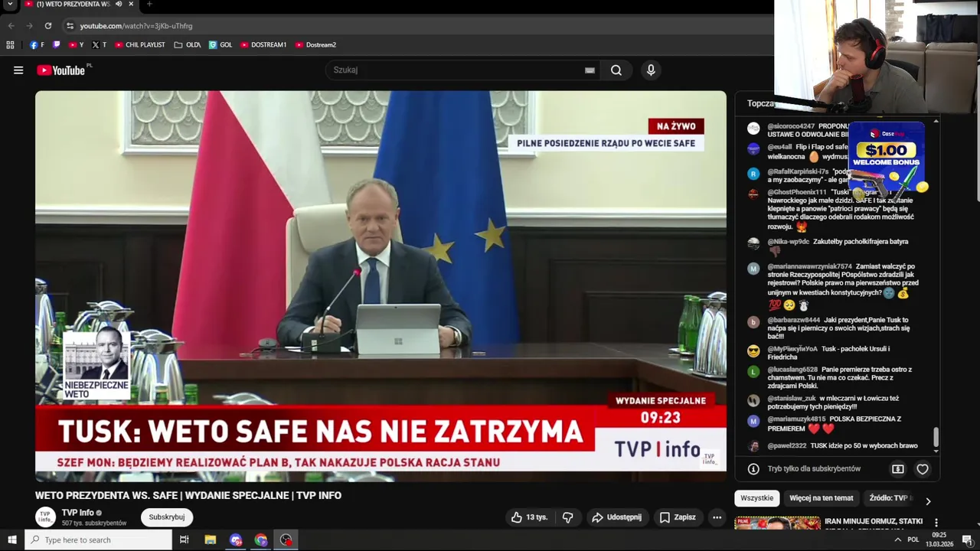Image resolution: width=980 pixels, height=551 pixels.
Task: Open the Windows Start menu
Action: coord(11,540)
